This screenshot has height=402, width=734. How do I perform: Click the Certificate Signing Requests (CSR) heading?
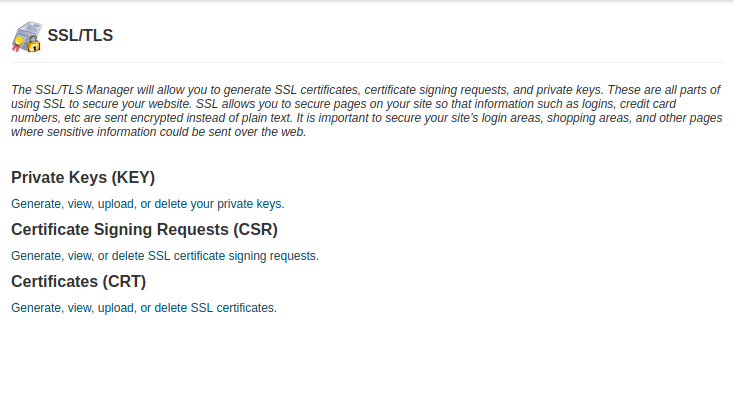(x=144, y=230)
